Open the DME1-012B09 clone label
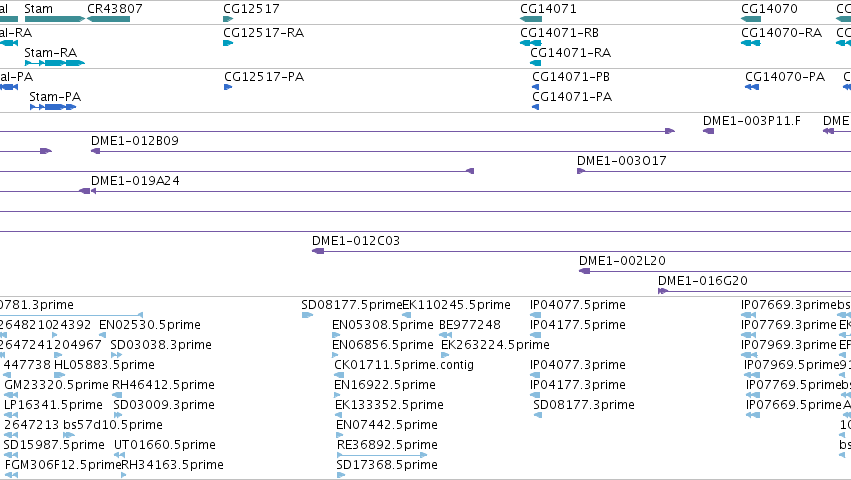This screenshot has height=480, width=851. [x=135, y=141]
